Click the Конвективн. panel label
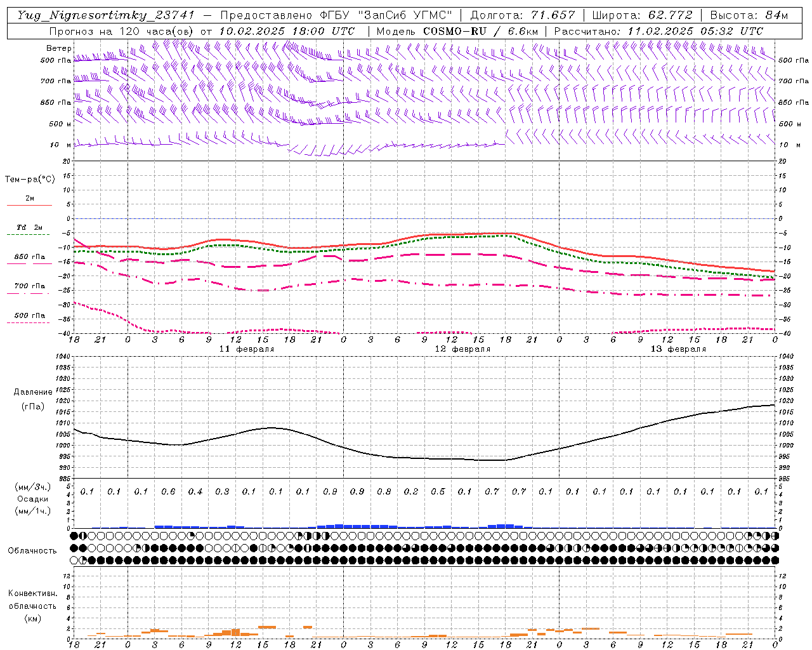Screen dimensions: 812x650 (32, 594)
